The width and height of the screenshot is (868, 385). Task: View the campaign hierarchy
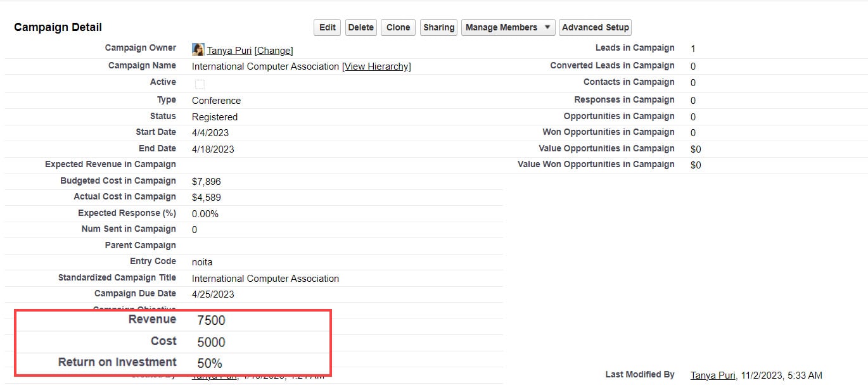tap(376, 66)
